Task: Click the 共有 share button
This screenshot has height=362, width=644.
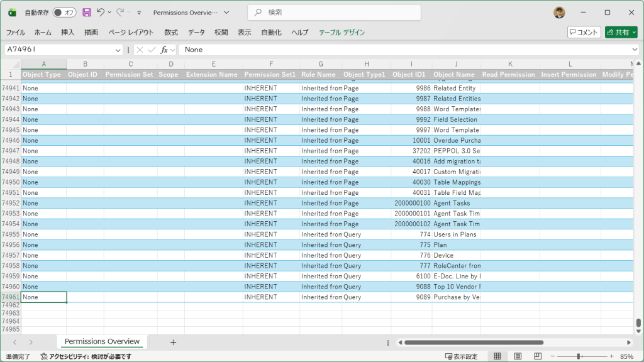Action: (621, 32)
